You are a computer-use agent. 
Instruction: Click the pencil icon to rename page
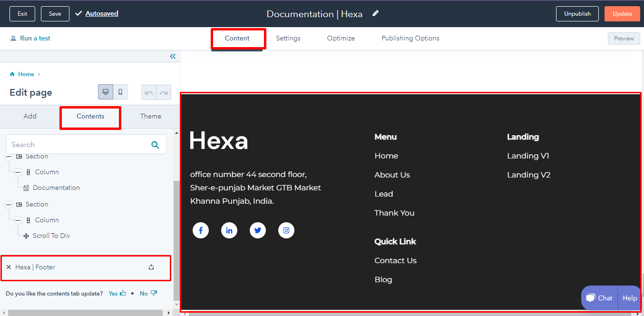[x=375, y=13]
